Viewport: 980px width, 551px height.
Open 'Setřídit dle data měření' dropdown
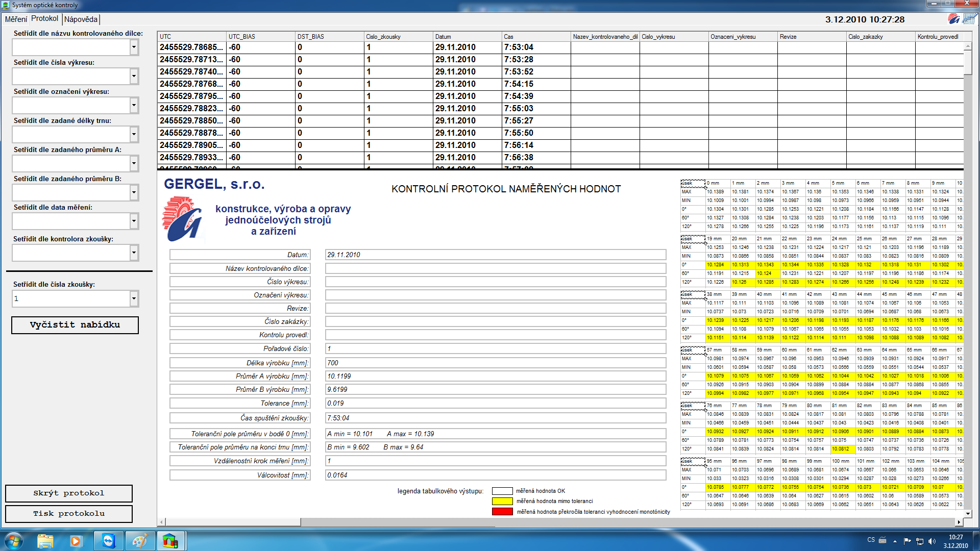click(134, 221)
